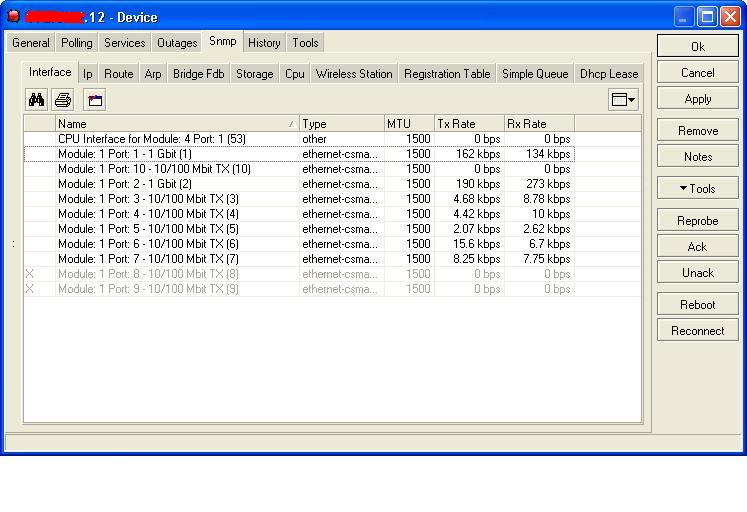Sort by the Tx Rate column header

tap(469, 124)
